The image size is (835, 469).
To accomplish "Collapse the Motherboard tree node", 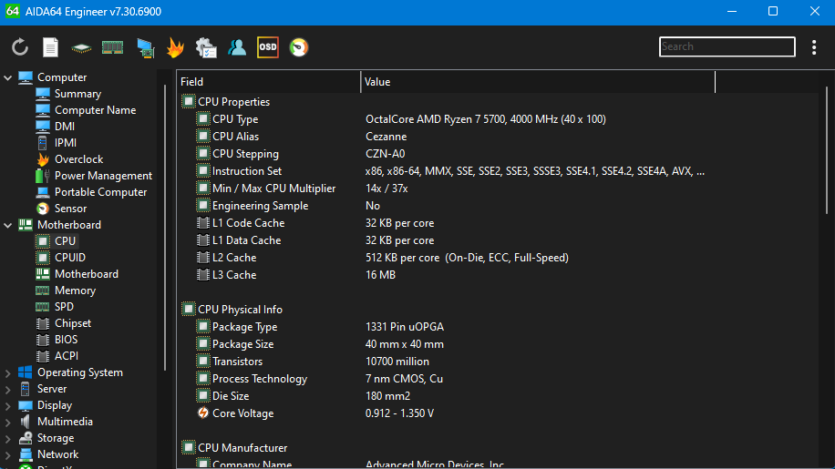I will [x=8, y=225].
